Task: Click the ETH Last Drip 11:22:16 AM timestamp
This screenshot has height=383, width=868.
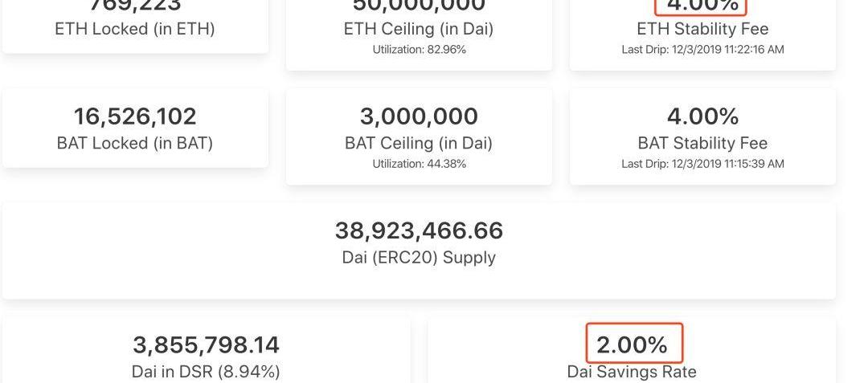Action: [702, 50]
